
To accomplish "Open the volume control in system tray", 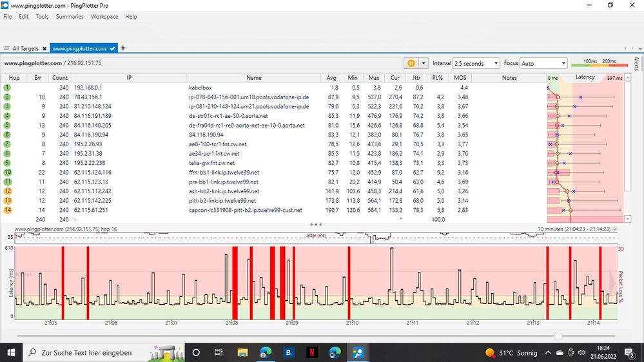I will (x=581, y=352).
